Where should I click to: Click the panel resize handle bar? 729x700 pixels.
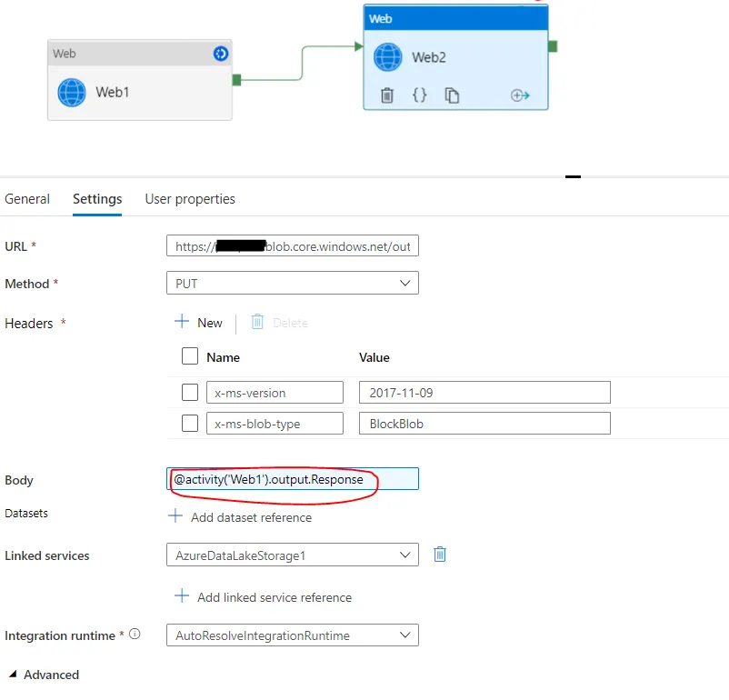[573, 176]
